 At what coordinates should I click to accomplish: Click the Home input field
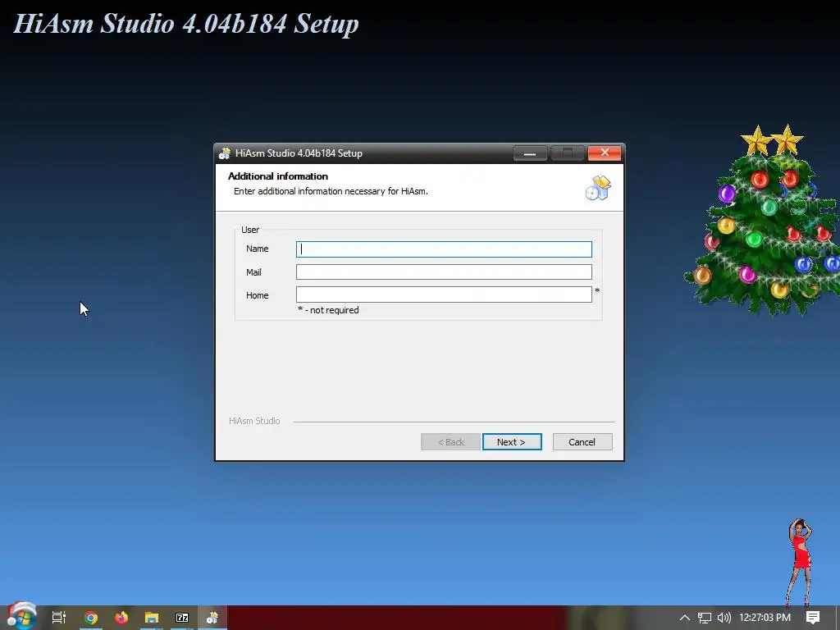click(444, 294)
